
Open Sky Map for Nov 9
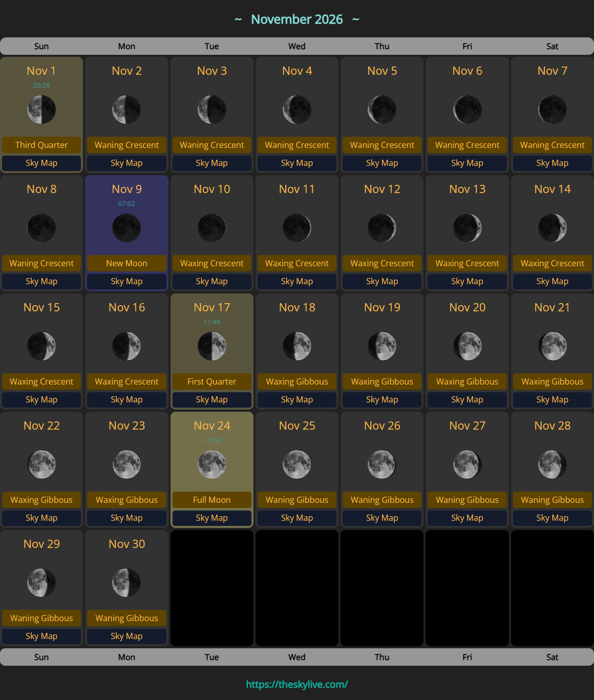pyautogui.click(x=126, y=281)
